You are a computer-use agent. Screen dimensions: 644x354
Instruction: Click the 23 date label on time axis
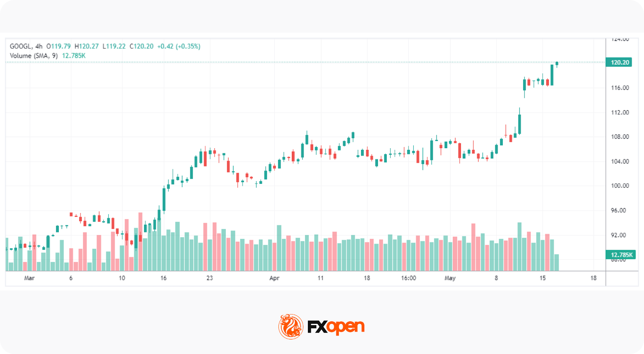click(210, 278)
